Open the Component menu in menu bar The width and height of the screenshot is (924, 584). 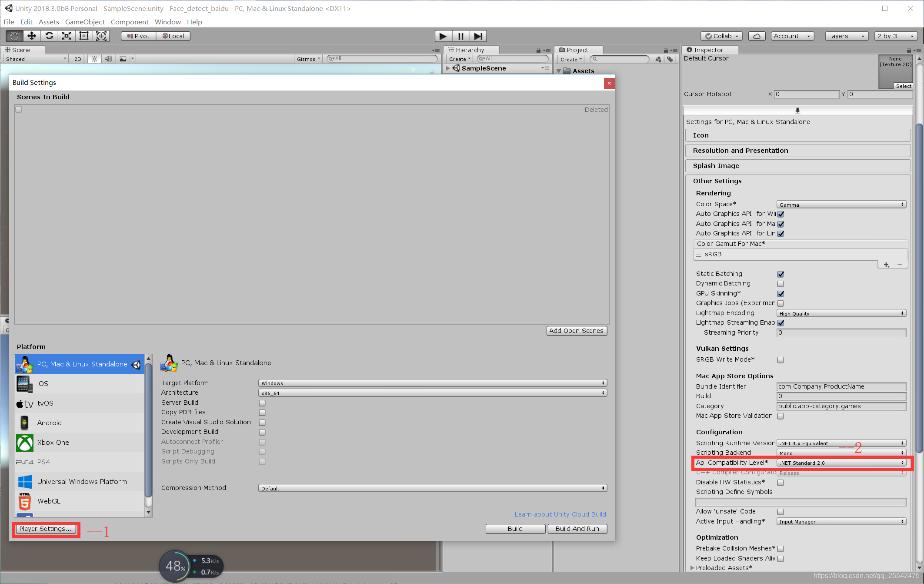click(x=129, y=21)
